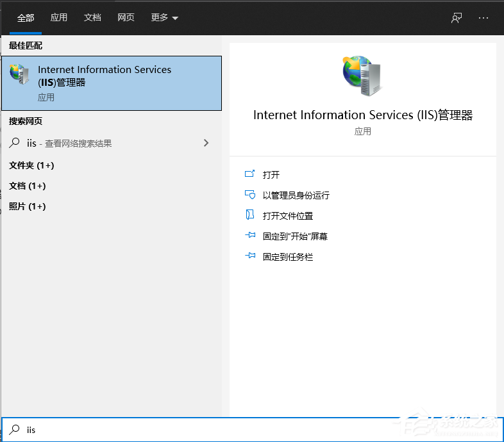Expand the iis web search results arrow
This screenshot has width=504, height=442.
[x=206, y=143]
